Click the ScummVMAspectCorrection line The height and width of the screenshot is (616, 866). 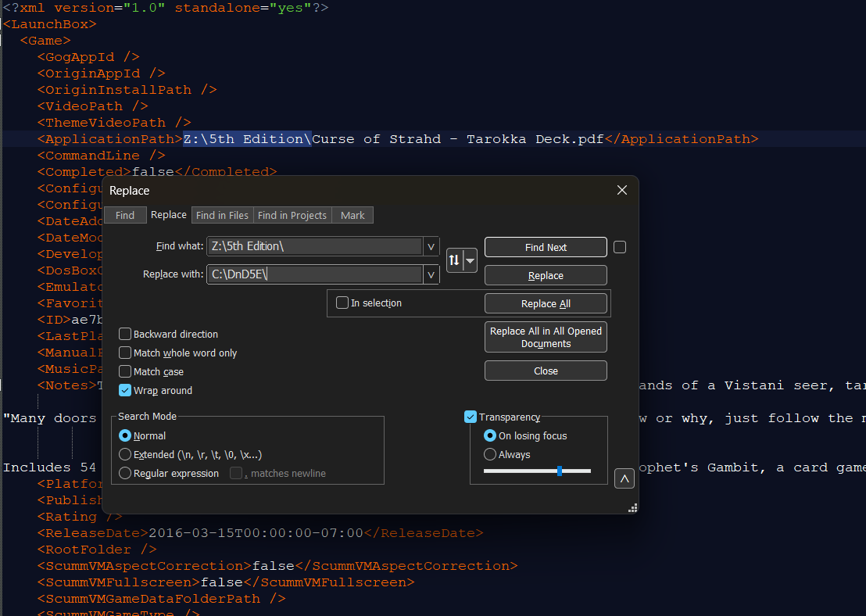pyautogui.click(x=277, y=566)
